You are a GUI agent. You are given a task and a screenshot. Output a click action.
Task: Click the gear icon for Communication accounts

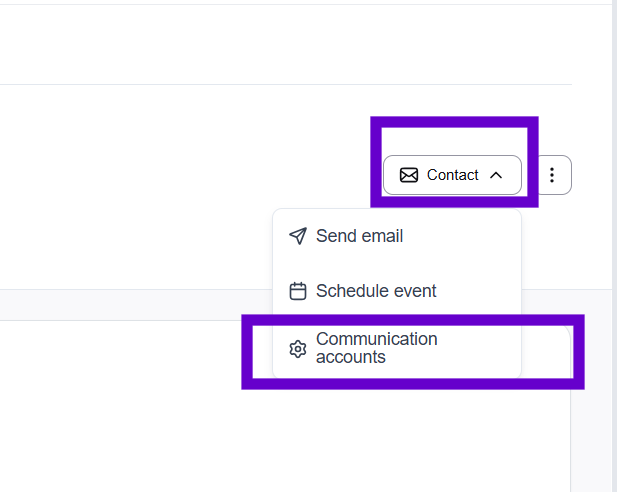click(297, 349)
